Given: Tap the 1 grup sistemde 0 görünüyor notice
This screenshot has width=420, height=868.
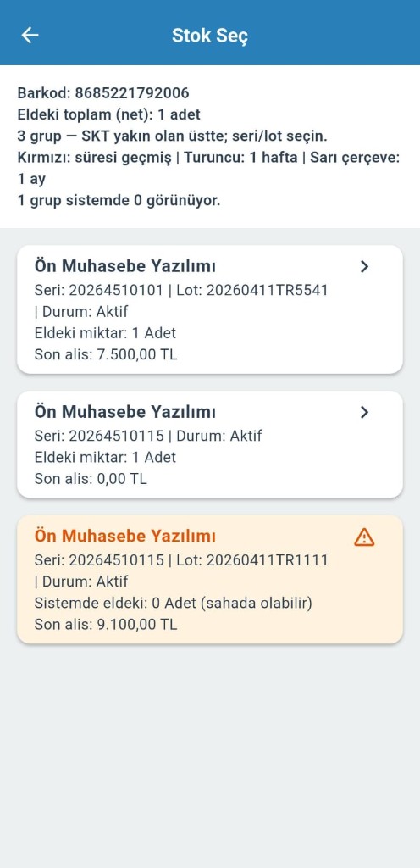Looking at the screenshot, I should coord(119,200).
